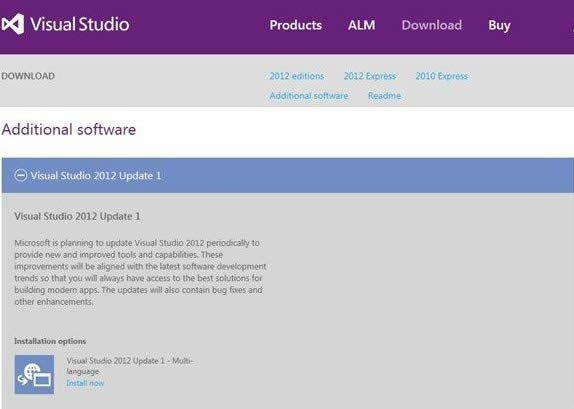The width and height of the screenshot is (574, 409).
Task: Open the 2012 Express link
Action: click(x=370, y=76)
